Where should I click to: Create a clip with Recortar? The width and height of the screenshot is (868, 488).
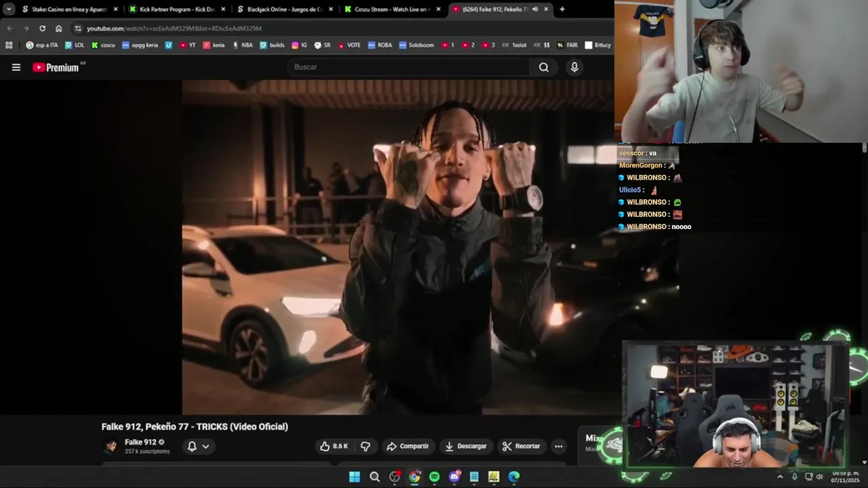521,446
